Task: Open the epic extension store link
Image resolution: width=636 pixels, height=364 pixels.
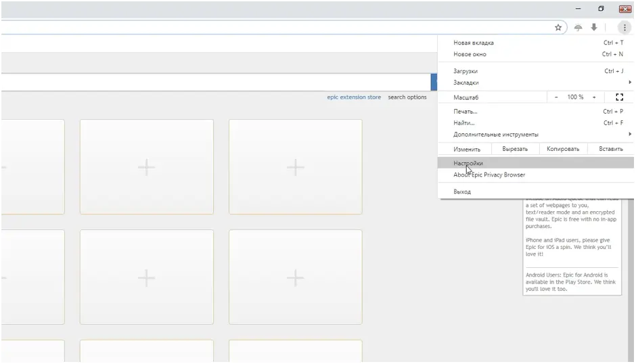Action: pos(354,97)
